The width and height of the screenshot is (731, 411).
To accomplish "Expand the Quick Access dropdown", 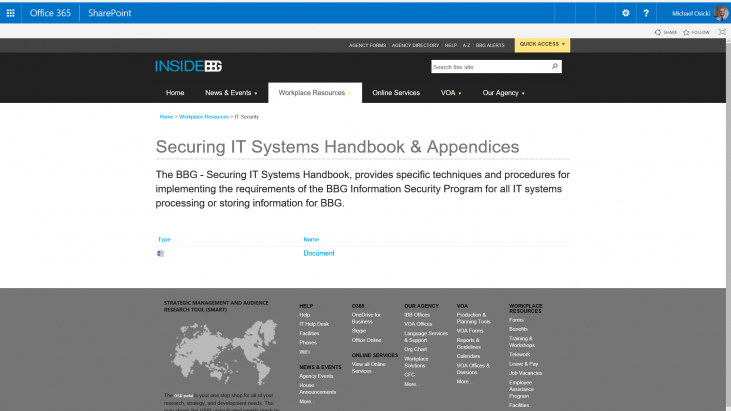I will tap(542, 44).
